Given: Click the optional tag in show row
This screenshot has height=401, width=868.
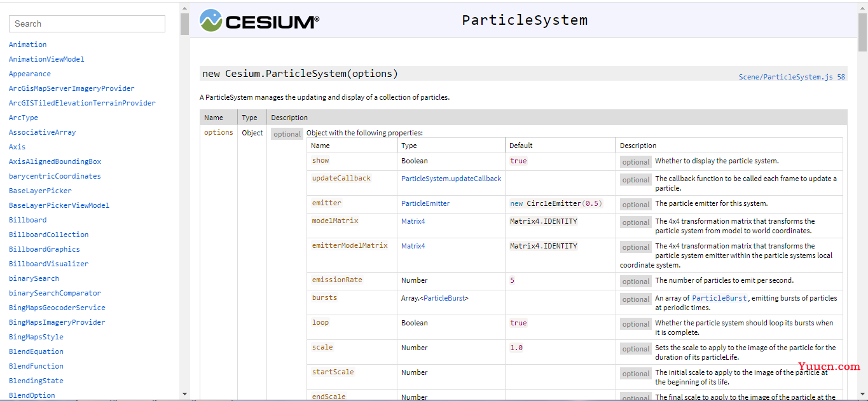Looking at the screenshot, I should pos(636,162).
